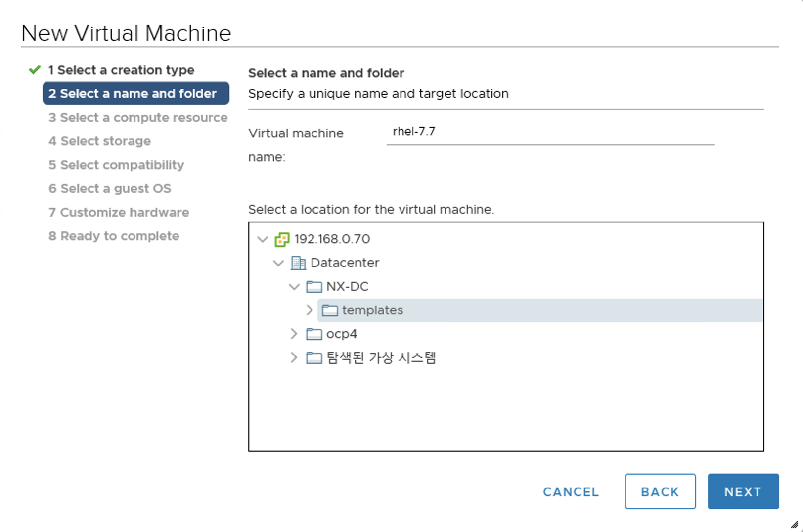803x532 pixels.
Task: Click the NEXT button
Action: (x=743, y=491)
